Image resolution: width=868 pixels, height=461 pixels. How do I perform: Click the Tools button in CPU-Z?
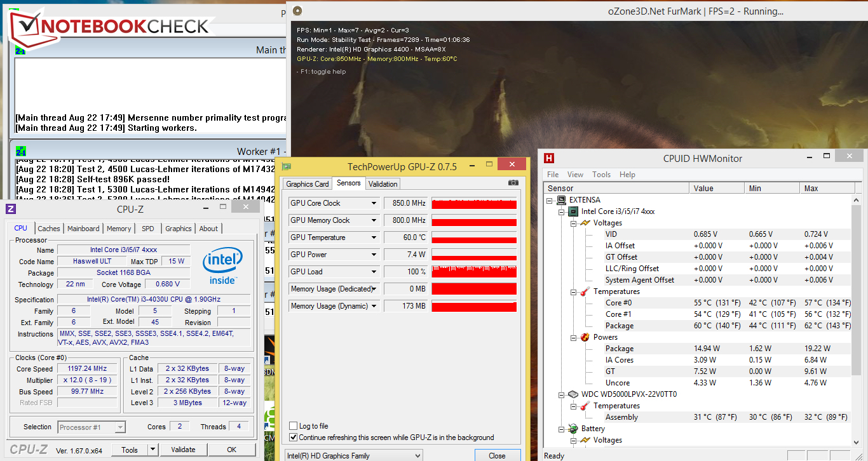click(x=130, y=450)
